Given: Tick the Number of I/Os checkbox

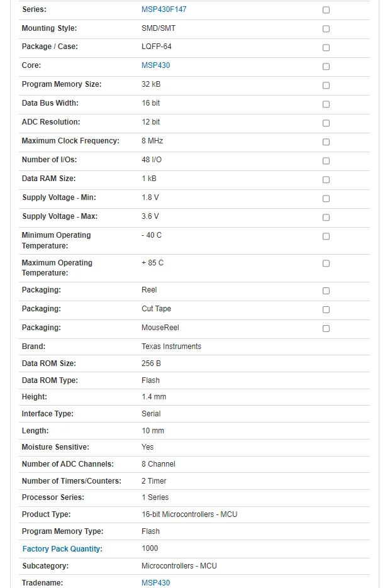Looking at the screenshot, I should [x=326, y=161].
